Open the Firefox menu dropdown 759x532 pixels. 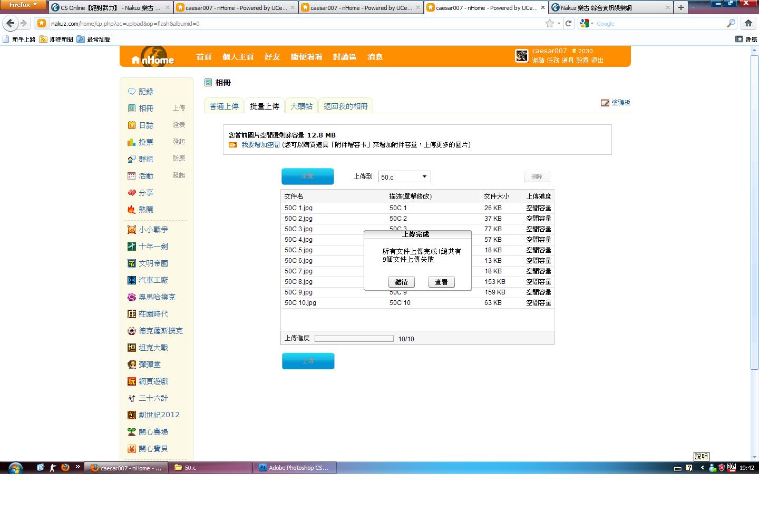tap(24, 5)
